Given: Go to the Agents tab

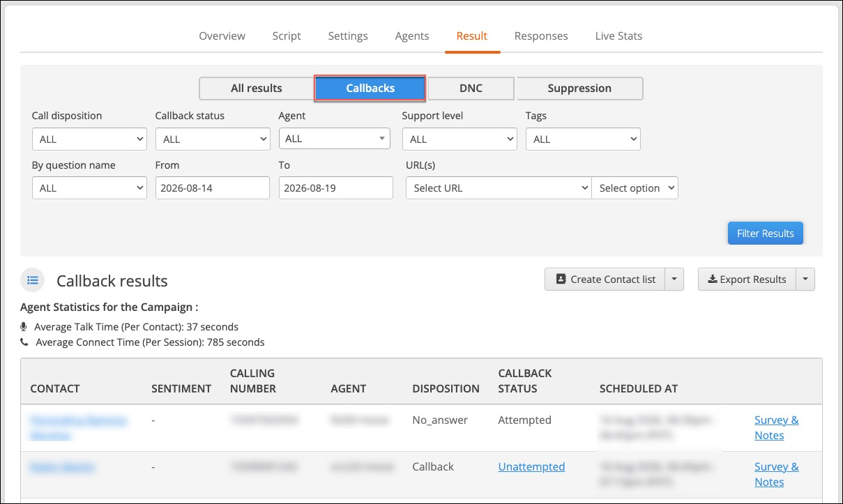Looking at the screenshot, I should click(x=412, y=36).
